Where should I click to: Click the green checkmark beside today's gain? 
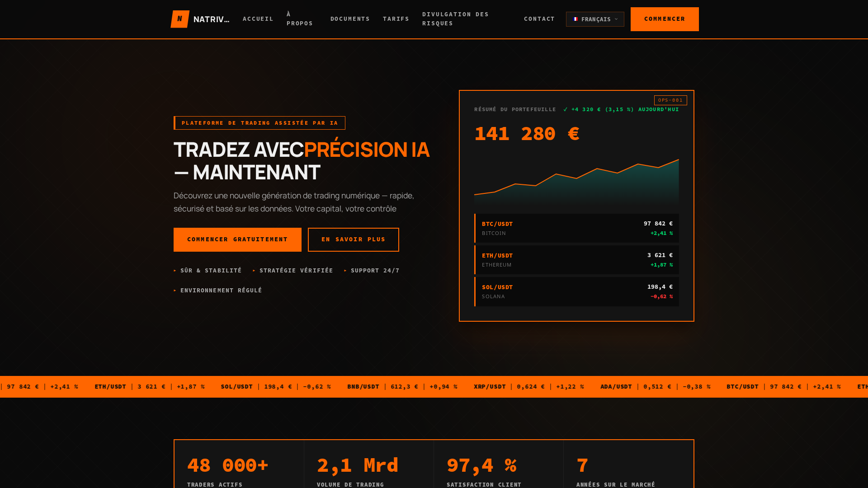566,109
